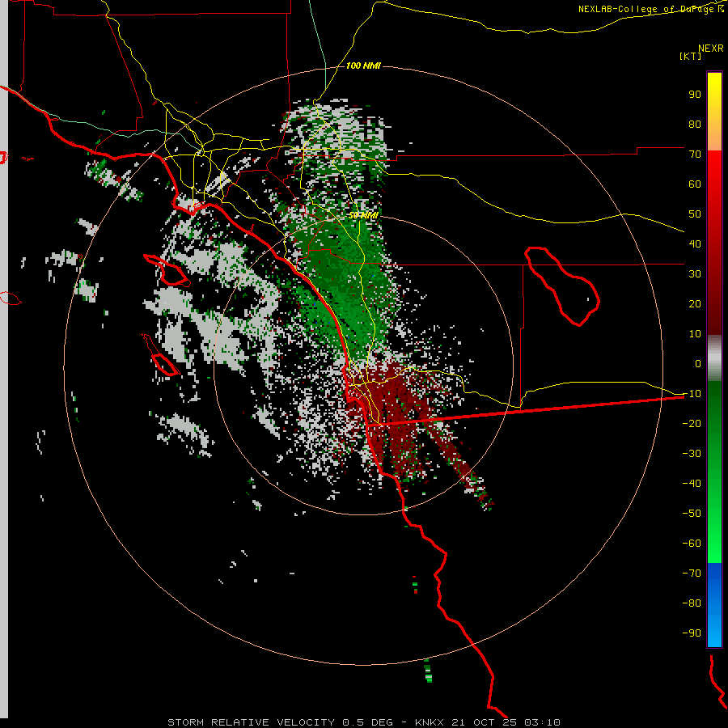Select the -70 value on the velocity scale

coord(692,574)
